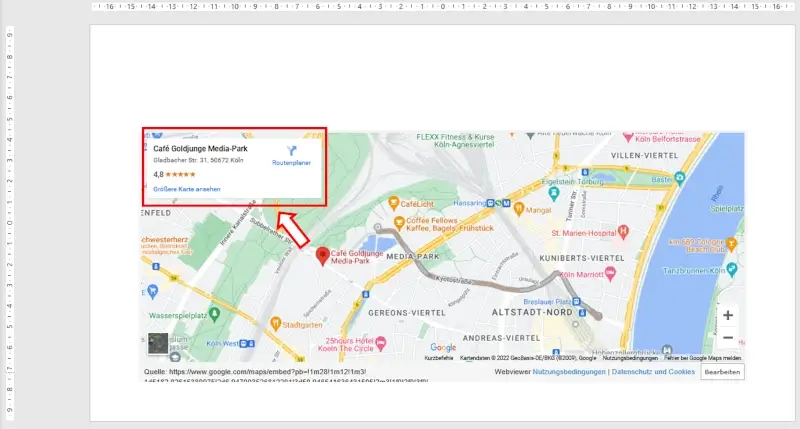Click the Stadtgarten restaurant marker
Image resolution: width=800 pixels, height=429 pixels.
click(x=274, y=324)
